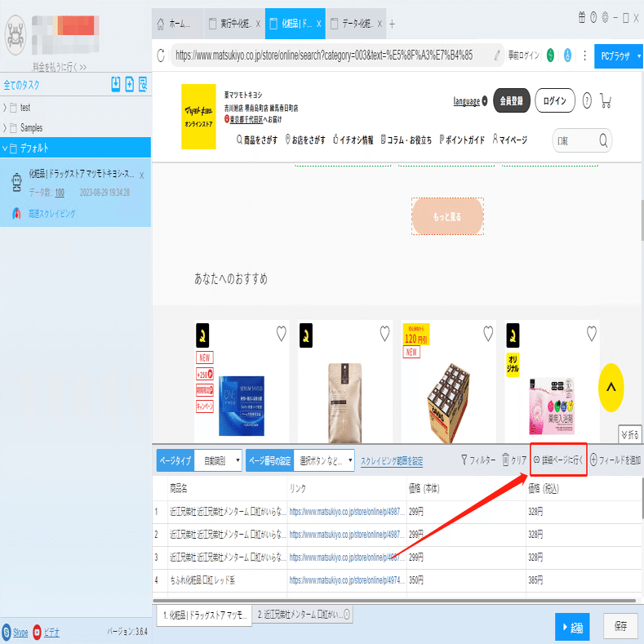Favorite the beige pouch product heart icon
Viewport: 644px width, 644px height.
tap(384, 334)
